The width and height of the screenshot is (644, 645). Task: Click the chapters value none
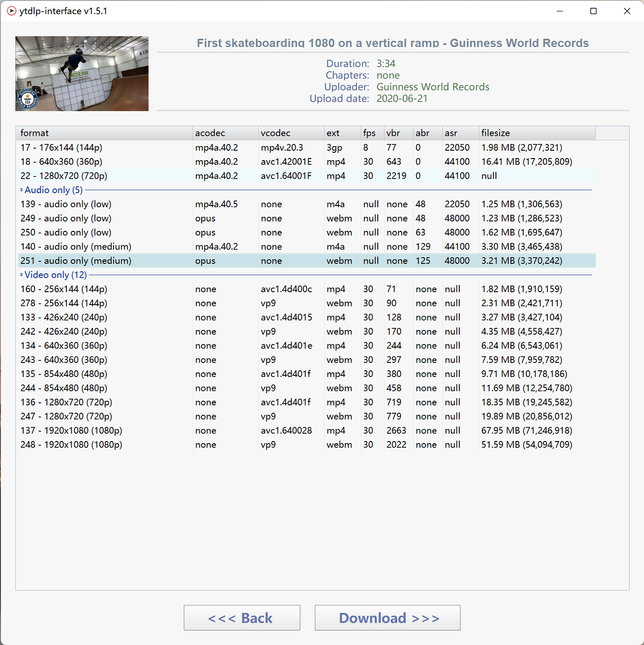pyautogui.click(x=388, y=75)
